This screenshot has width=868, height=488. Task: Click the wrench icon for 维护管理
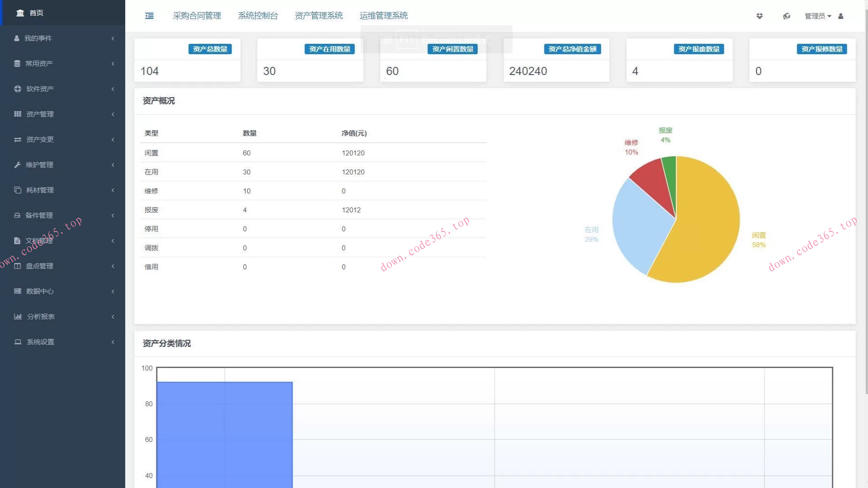pos(17,165)
